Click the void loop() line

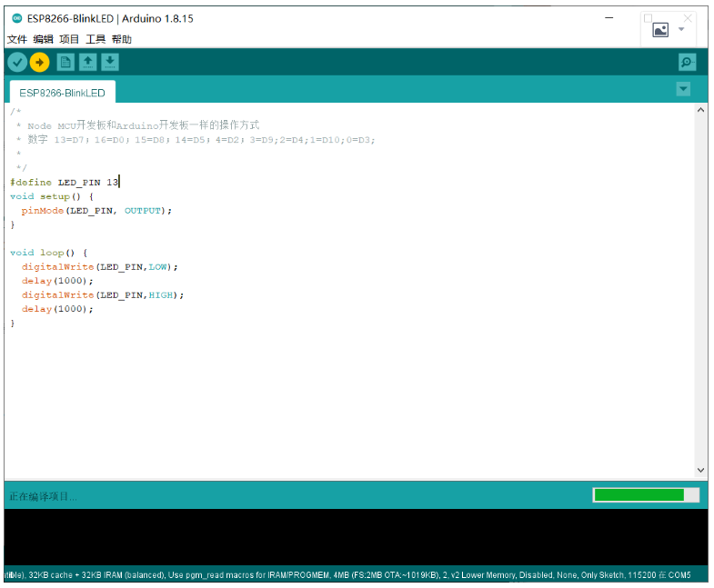pyautogui.click(x=49, y=252)
